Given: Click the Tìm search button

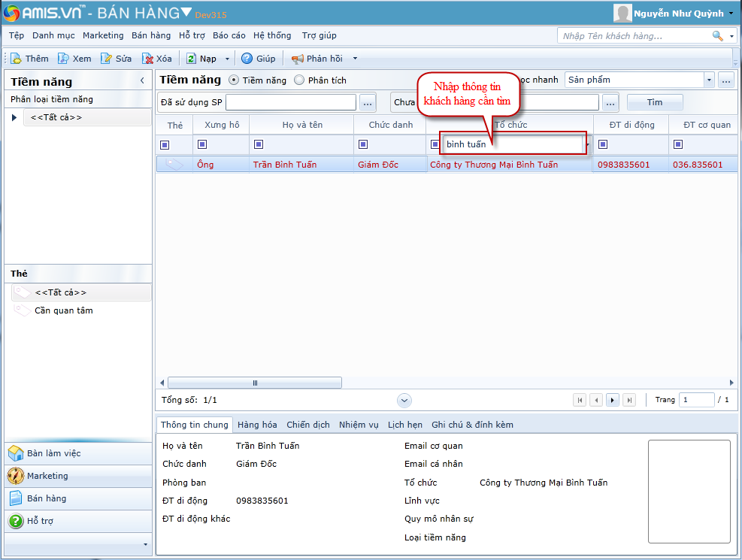Looking at the screenshot, I should (655, 102).
